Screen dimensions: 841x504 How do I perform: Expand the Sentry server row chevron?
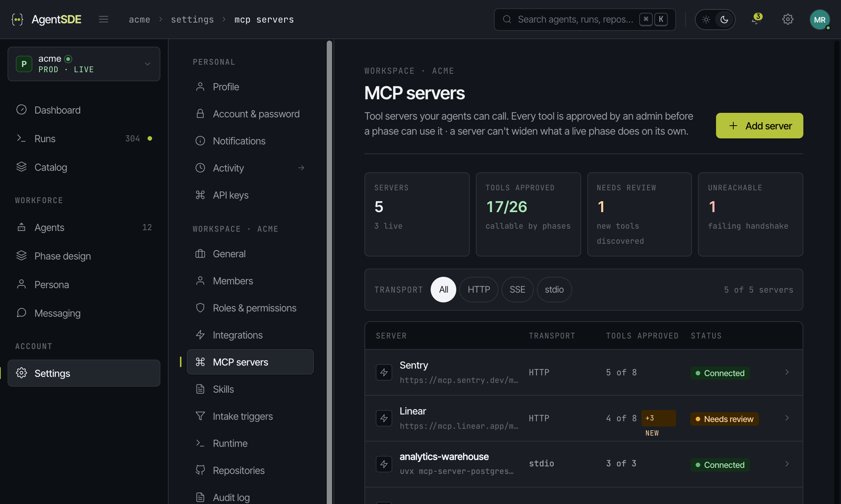787,372
